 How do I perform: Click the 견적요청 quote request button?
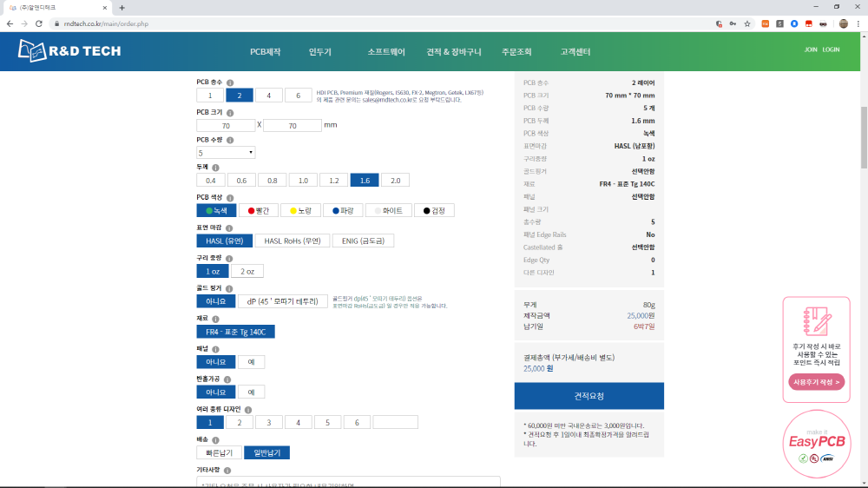(589, 396)
